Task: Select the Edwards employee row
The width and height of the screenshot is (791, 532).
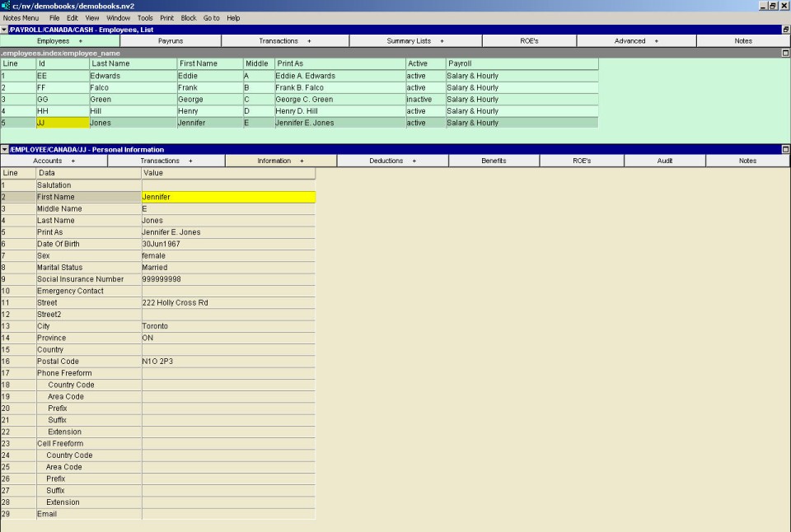Action: (132, 76)
